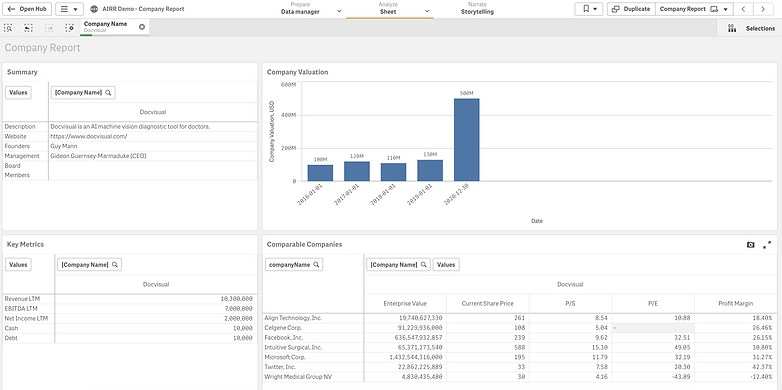Open the Company Report sheet selector
The image size is (782, 390).
[x=694, y=9]
